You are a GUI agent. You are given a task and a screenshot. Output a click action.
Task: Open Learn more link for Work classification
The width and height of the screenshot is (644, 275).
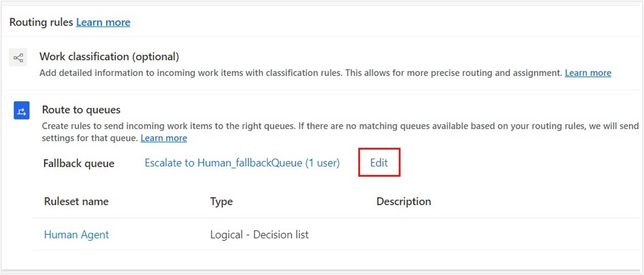tap(588, 73)
